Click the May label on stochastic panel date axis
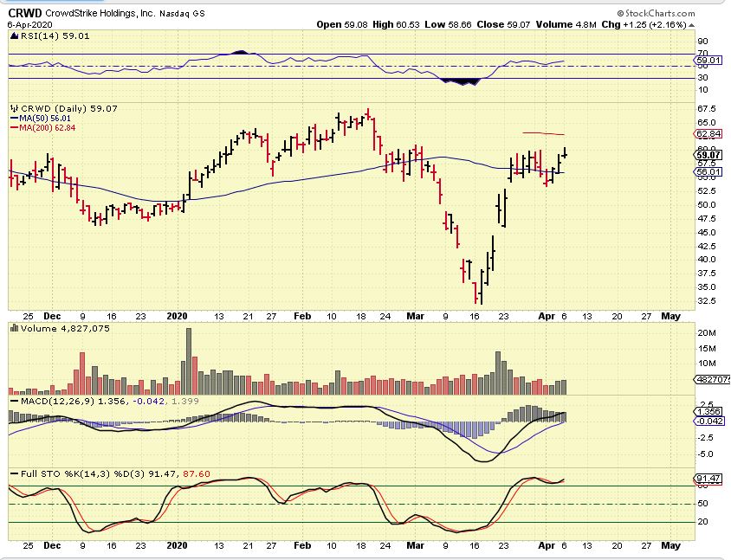Viewport: 731px width, 560px height. (671, 545)
